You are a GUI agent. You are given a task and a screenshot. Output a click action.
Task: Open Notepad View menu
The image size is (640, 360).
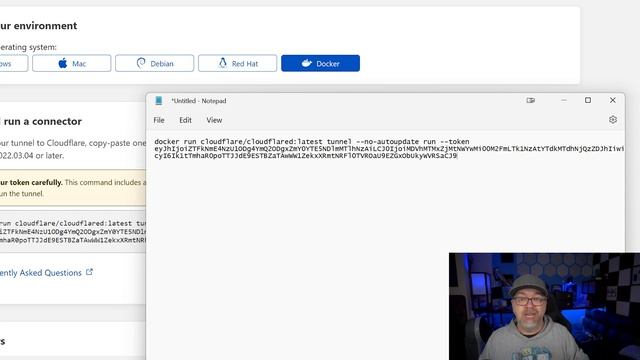(214, 120)
